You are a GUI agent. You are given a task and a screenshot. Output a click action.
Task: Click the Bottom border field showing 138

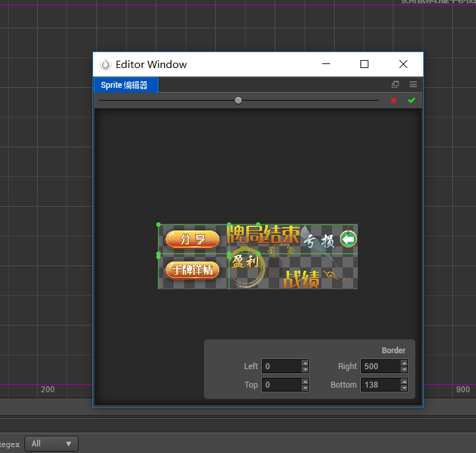tap(380, 384)
